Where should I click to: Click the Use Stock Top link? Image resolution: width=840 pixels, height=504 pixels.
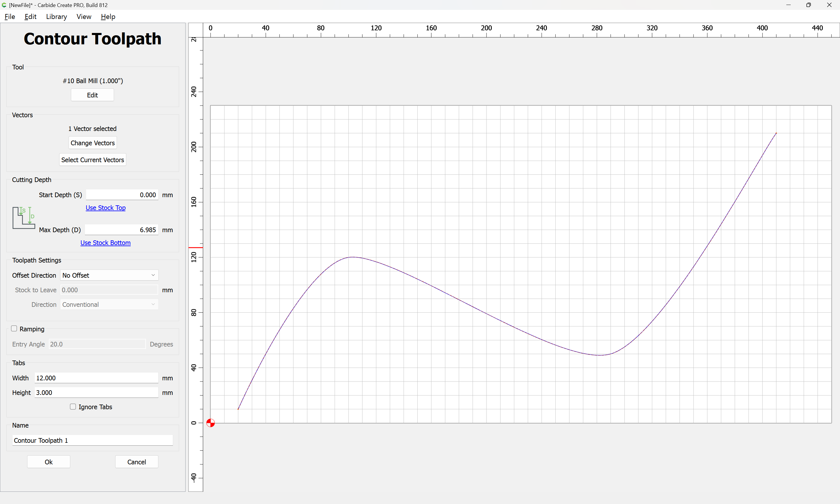106,207
